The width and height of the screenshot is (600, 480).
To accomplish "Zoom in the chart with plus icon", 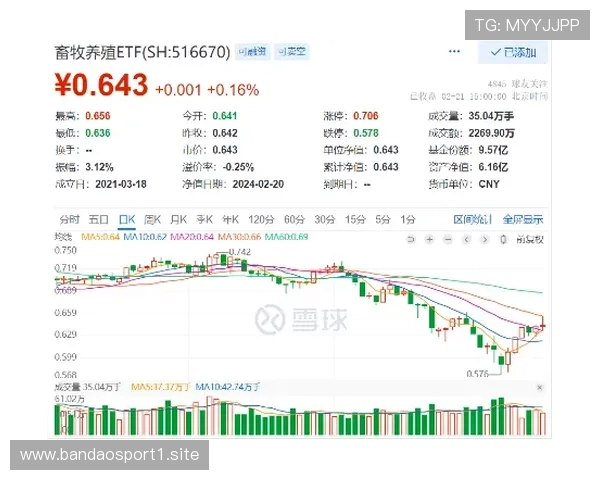I will [x=429, y=240].
